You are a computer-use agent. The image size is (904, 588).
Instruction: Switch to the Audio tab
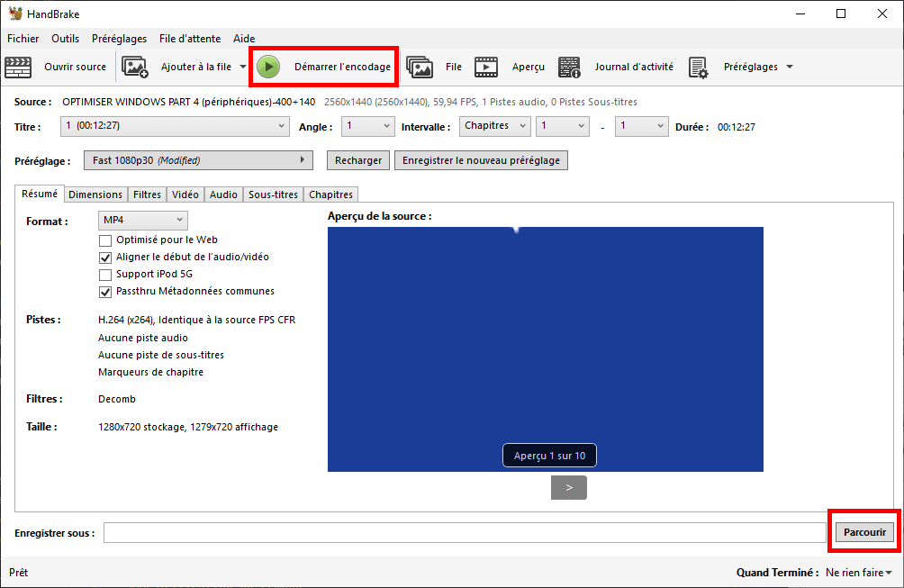click(223, 194)
